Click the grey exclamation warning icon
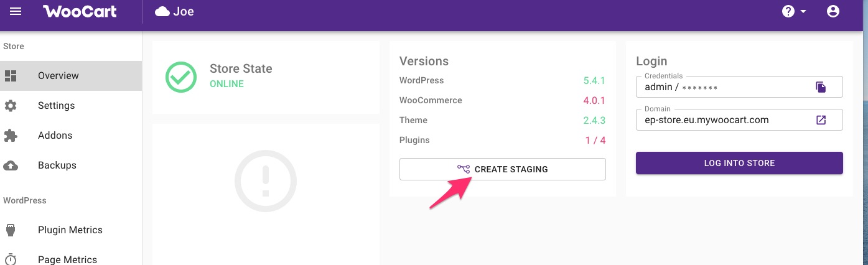This screenshot has width=868, height=265. pyautogui.click(x=266, y=180)
